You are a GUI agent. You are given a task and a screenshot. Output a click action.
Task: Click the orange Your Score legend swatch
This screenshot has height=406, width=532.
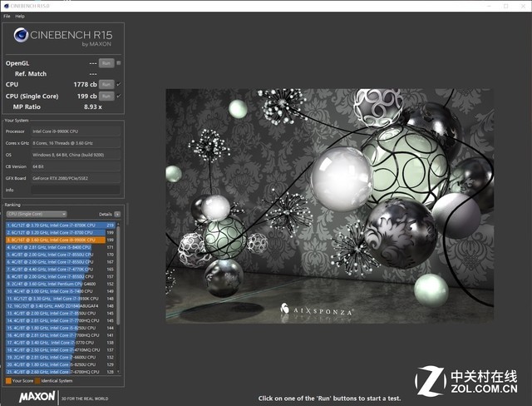click(x=8, y=380)
